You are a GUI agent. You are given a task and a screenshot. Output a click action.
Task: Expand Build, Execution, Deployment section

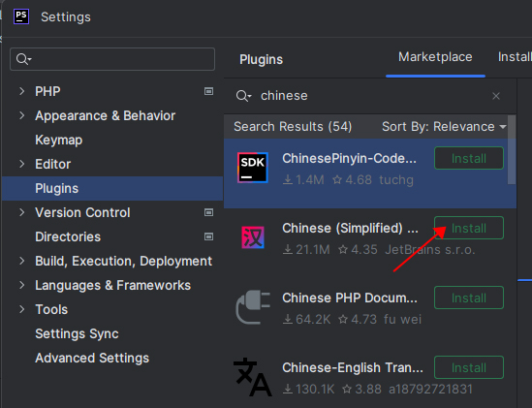point(22,261)
